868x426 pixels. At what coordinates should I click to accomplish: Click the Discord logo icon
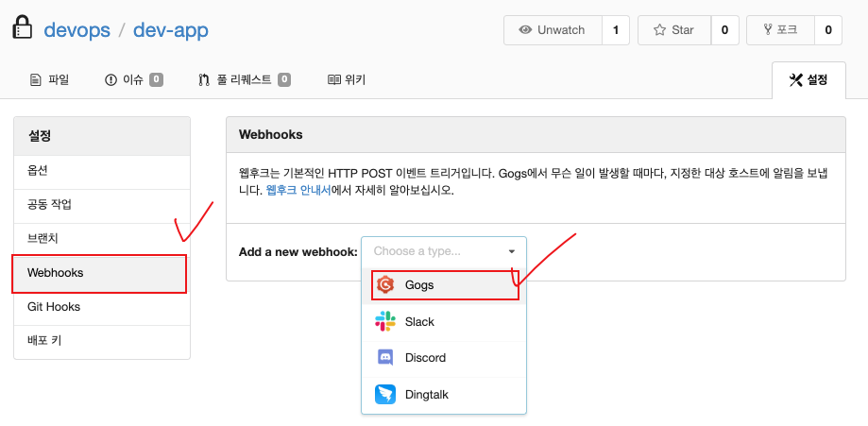pos(384,358)
